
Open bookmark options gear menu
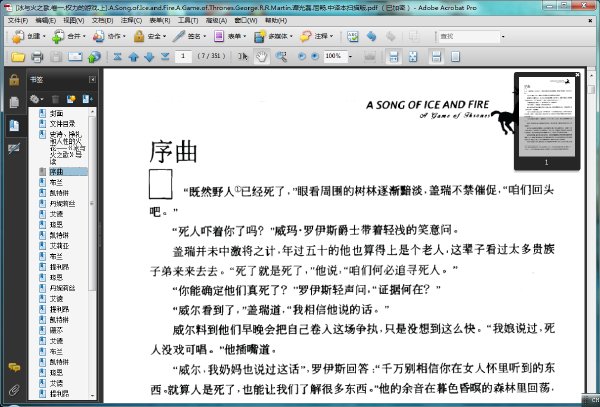click(x=36, y=99)
